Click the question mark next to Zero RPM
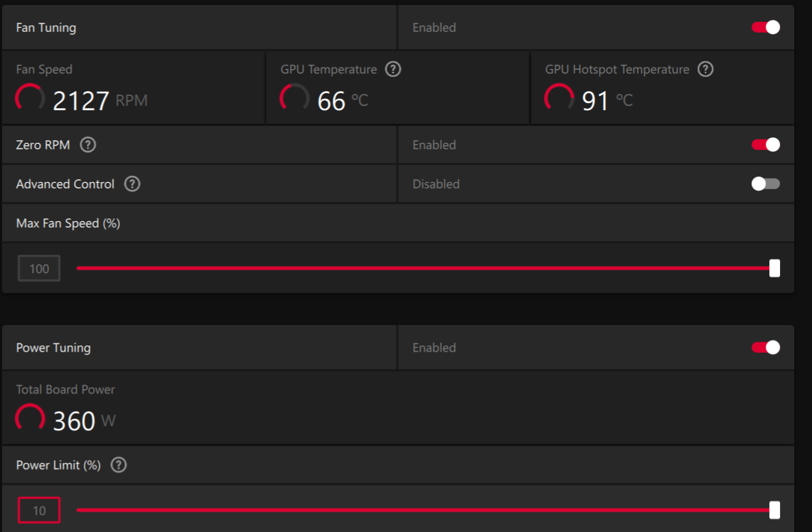Viewport: 812px width, 532px height. pyautogui.click(x=87, y=145)
